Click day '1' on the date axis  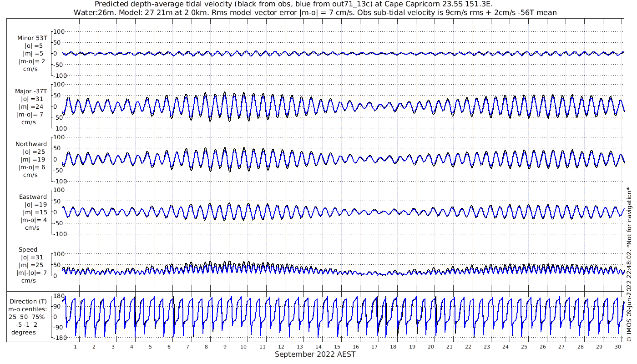pyautogui.click(x=75, y=347)
